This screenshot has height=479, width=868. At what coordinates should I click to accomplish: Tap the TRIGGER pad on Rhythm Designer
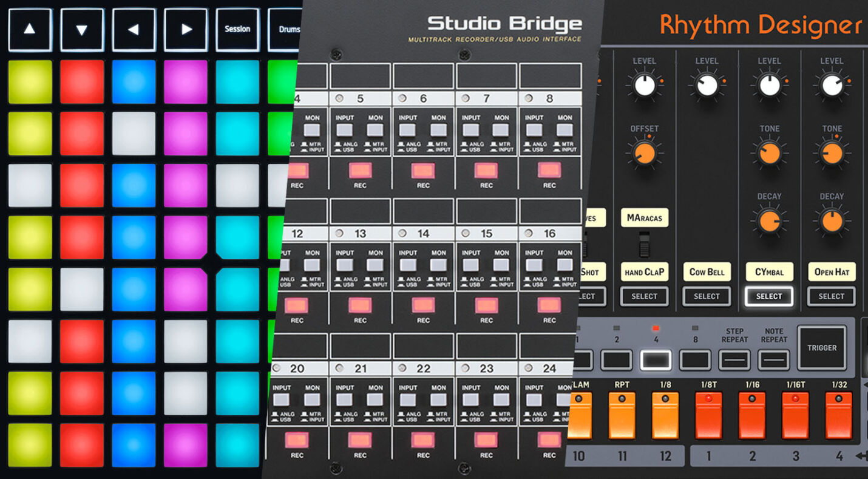pyautogui.click(x=822, y=347)
